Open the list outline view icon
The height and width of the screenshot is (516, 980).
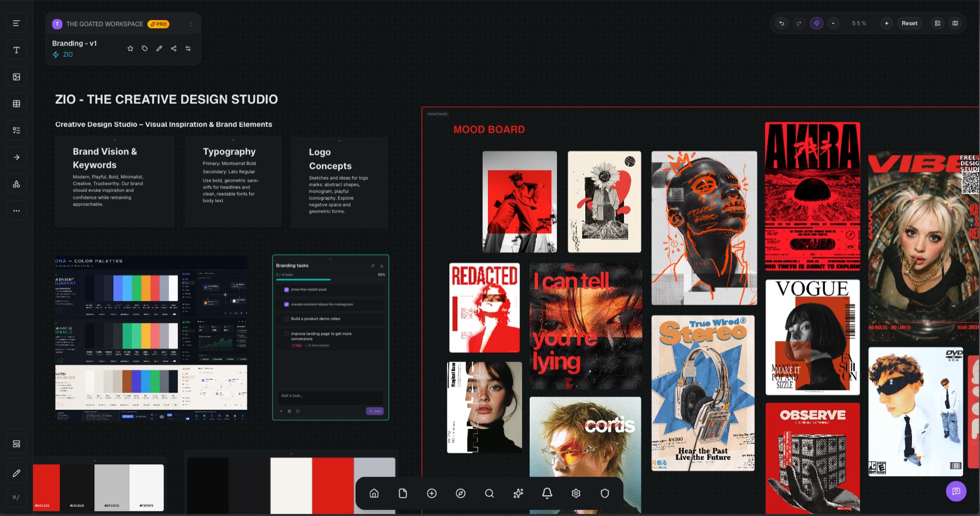coord(938,23)
